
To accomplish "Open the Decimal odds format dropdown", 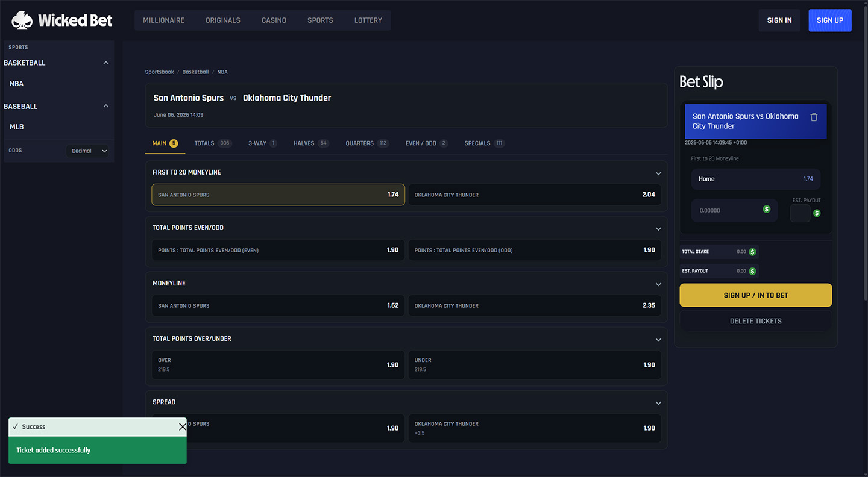I will 88,151.
